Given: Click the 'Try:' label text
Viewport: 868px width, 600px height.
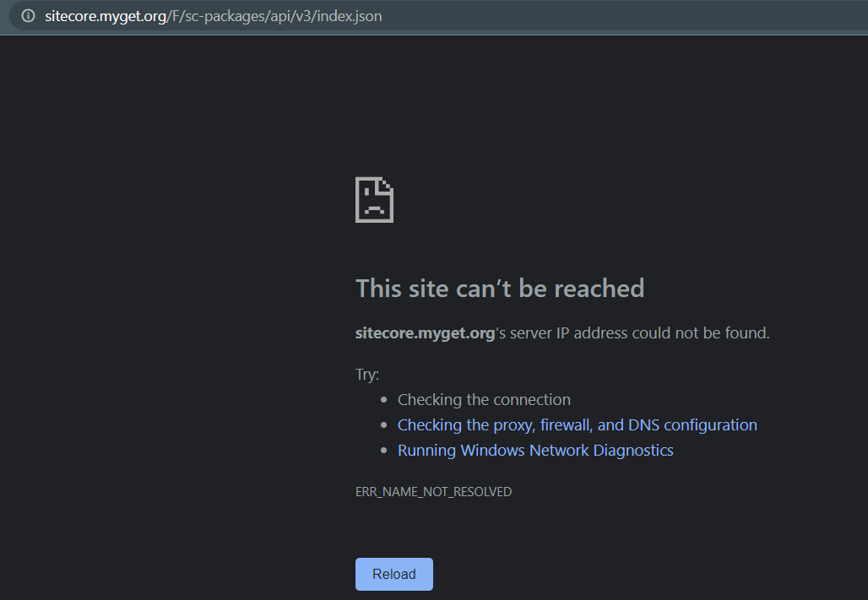Looking at the screenshot, I should pos(367,374).
